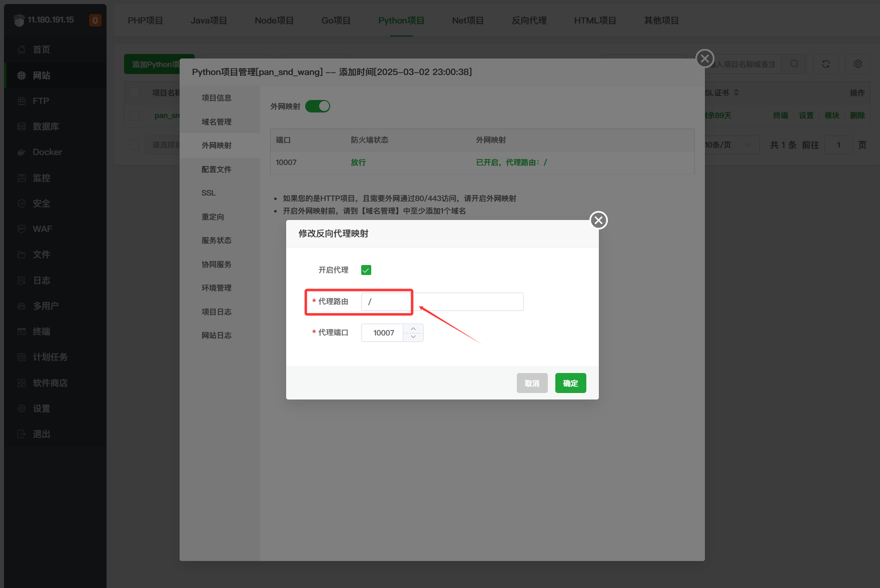Click the 终端 link in project row
Screen dimensions: 880x588
(x=780, y=115)
